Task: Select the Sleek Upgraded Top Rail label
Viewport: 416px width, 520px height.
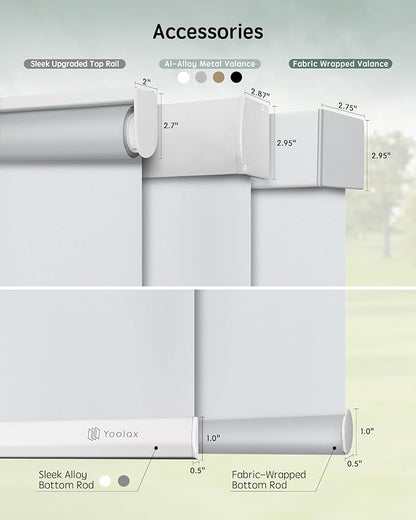Action: click(75, 64)
